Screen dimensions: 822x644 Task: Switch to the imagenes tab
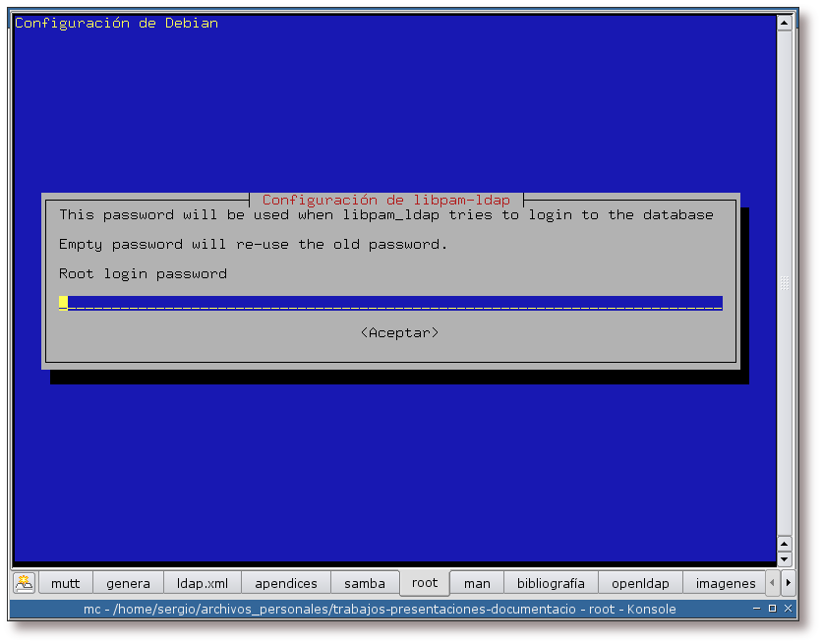click(x=726, y=582)
